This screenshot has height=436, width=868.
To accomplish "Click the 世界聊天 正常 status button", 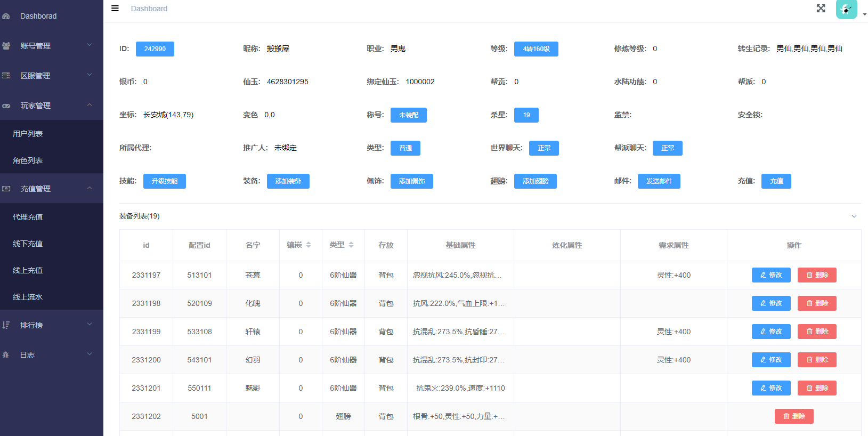I will pyautogui.click(x=543, y=148).
